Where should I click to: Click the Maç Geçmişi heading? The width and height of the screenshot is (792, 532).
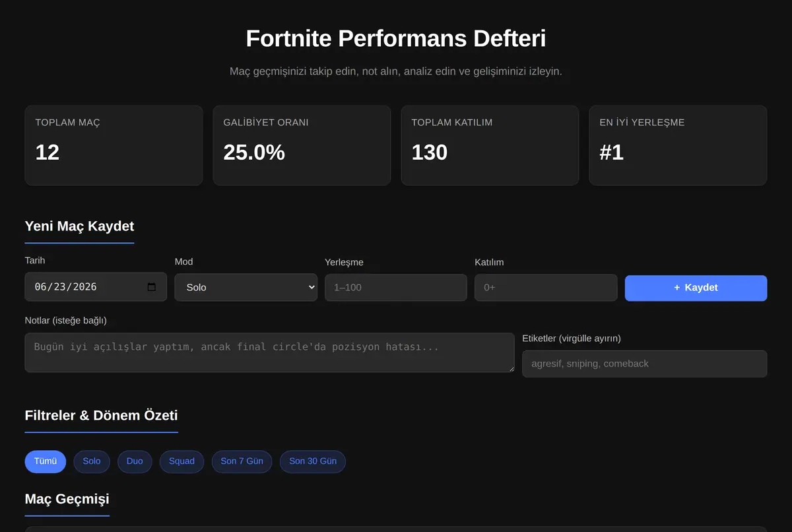coord(67,499)
